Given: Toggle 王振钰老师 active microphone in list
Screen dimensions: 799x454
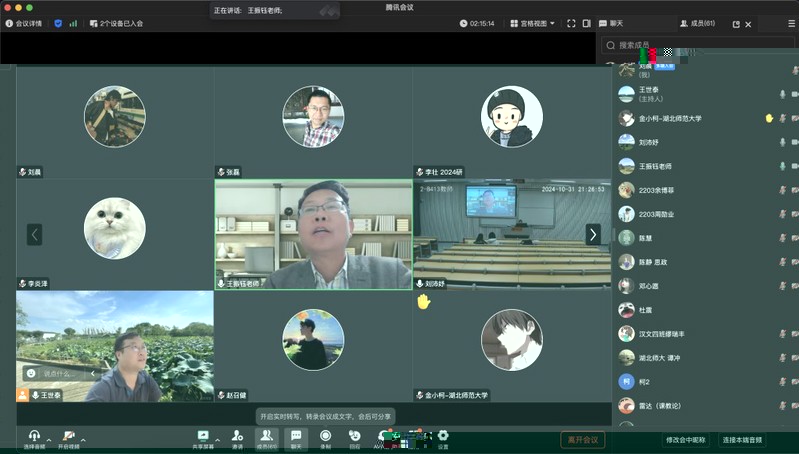Looking at the screenshot, I should coord(782,166).
